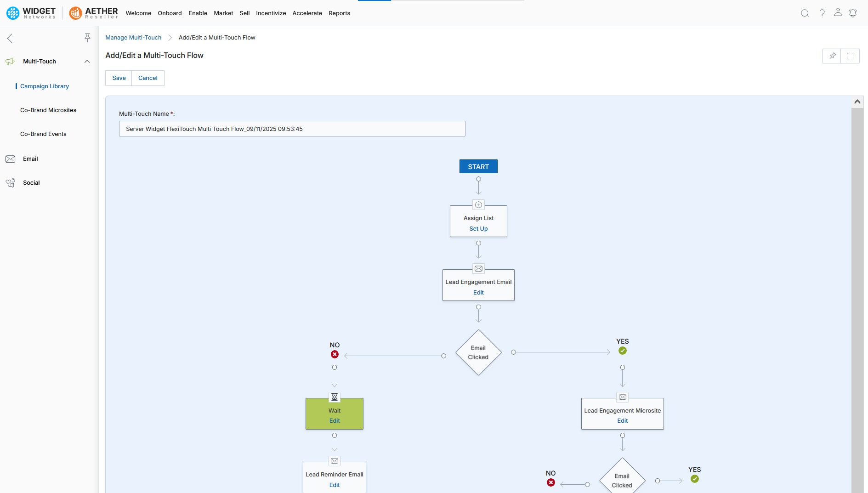Click the Lead Engagement Microsite envelope icon

623,397
